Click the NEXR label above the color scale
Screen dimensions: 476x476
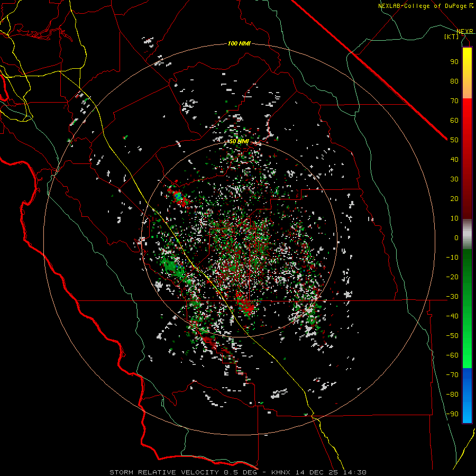(x=465, y=31)
